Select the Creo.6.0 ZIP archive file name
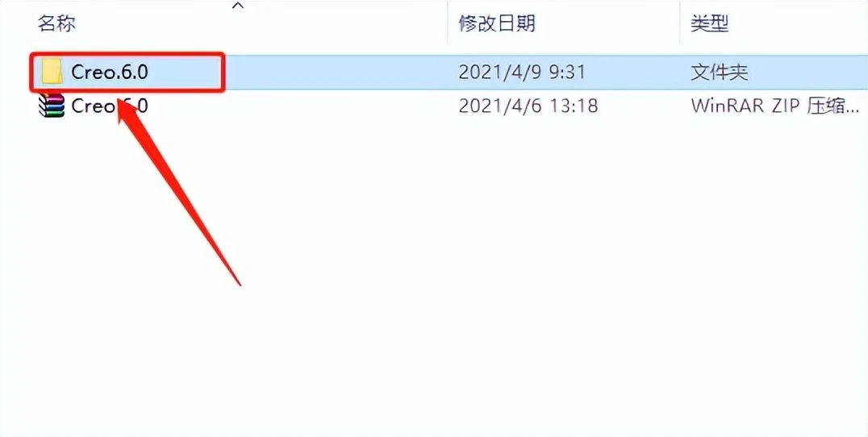The height and width of the screenshot is (437, 868). [x=110, y=105]
